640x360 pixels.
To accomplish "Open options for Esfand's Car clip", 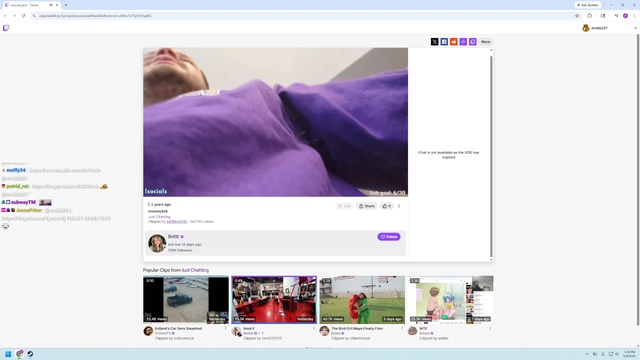I will pos(226,328).
